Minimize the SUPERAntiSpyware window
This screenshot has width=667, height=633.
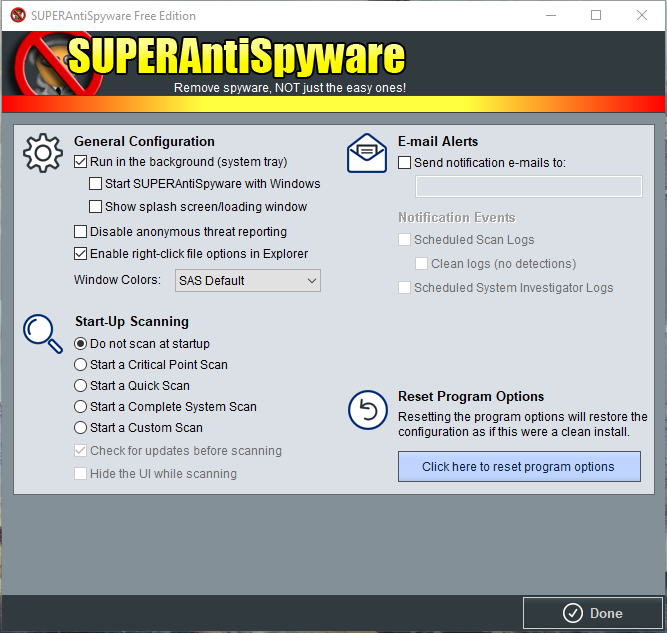point(551,15)
